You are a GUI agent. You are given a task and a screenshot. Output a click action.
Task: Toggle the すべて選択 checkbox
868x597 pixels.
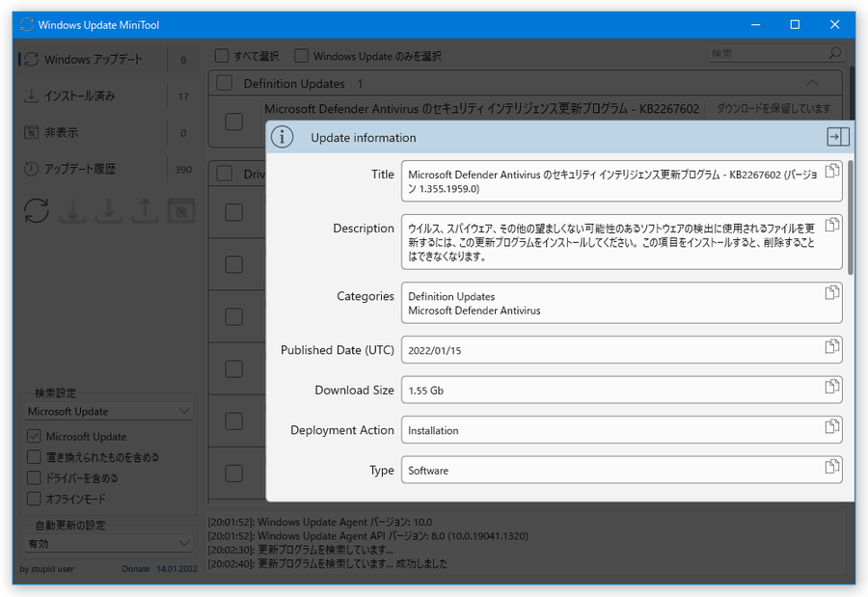point(222,56)
